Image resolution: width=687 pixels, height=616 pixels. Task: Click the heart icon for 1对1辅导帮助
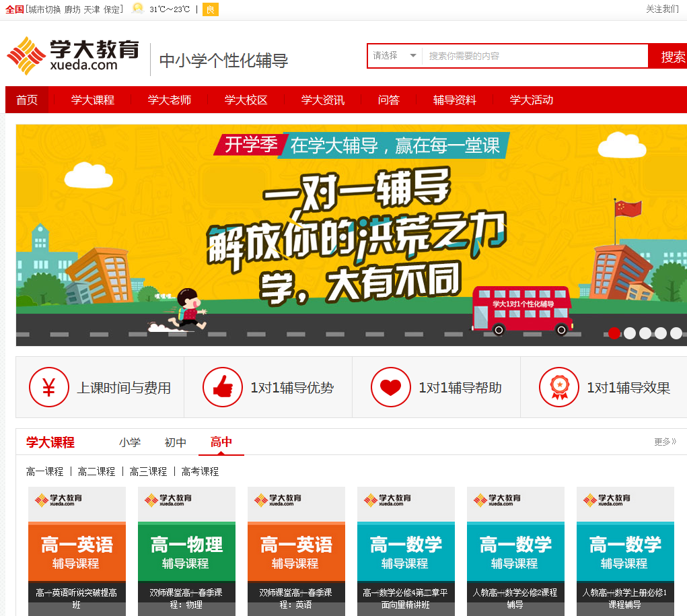[390, 387]
